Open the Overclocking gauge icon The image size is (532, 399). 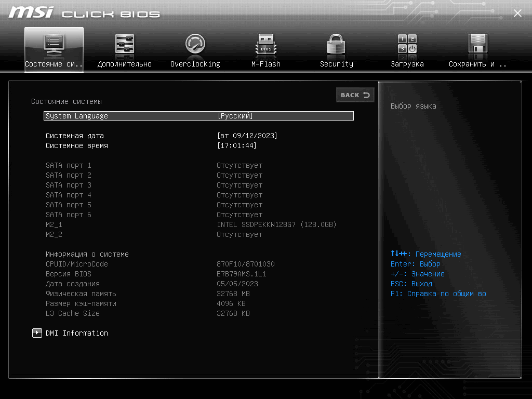pos(195,44)
